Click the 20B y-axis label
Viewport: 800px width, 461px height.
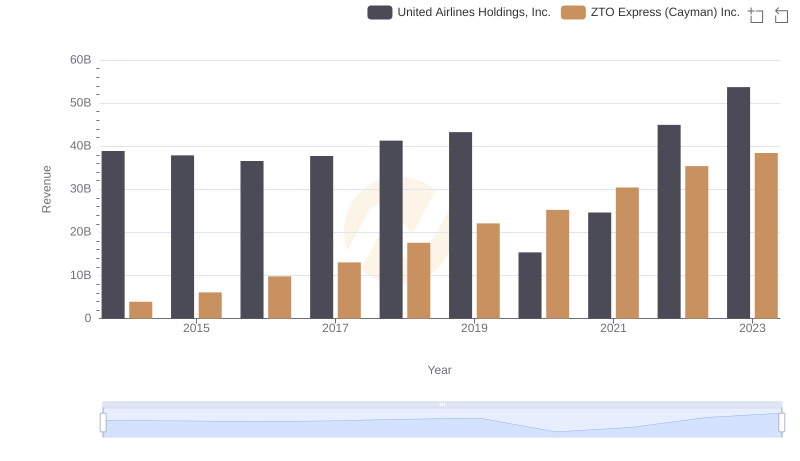(81, 232)
